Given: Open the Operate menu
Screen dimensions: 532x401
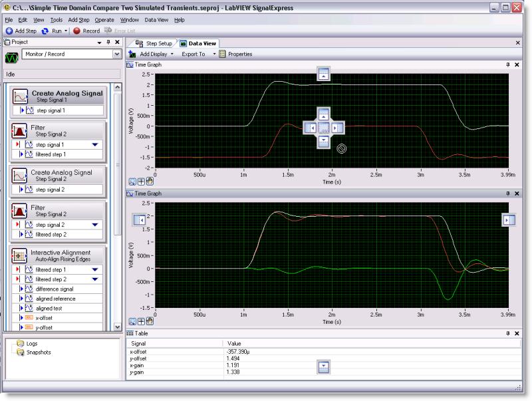Looking at the screenshot, I should [104, 20].
